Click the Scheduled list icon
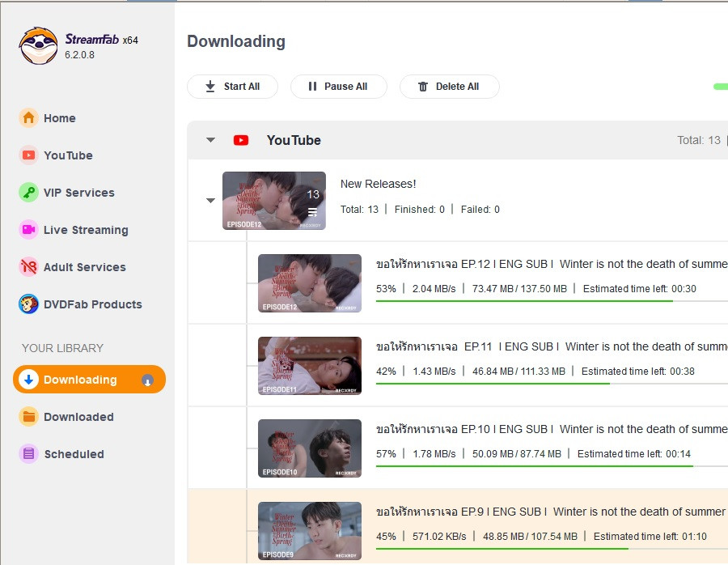 pos(29,454)
